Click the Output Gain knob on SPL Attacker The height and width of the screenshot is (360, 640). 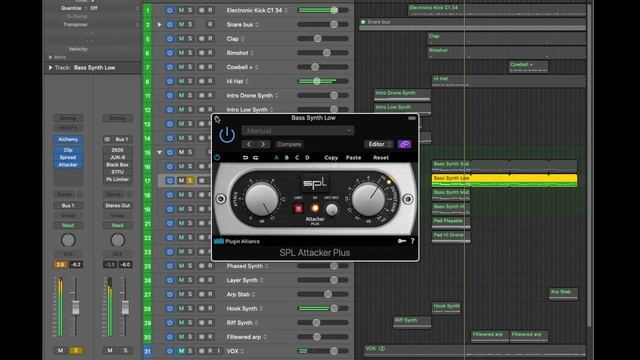(369, 199)
